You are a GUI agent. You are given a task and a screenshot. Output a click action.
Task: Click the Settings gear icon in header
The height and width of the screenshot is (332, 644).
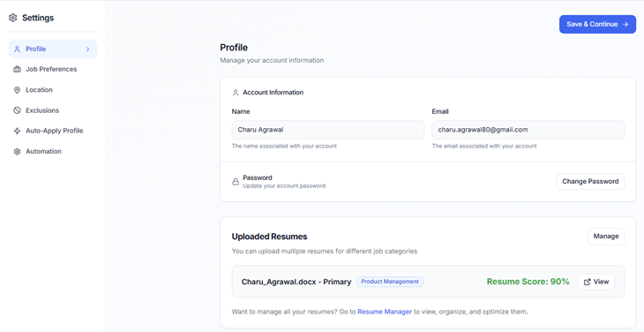tap(12, 18)
